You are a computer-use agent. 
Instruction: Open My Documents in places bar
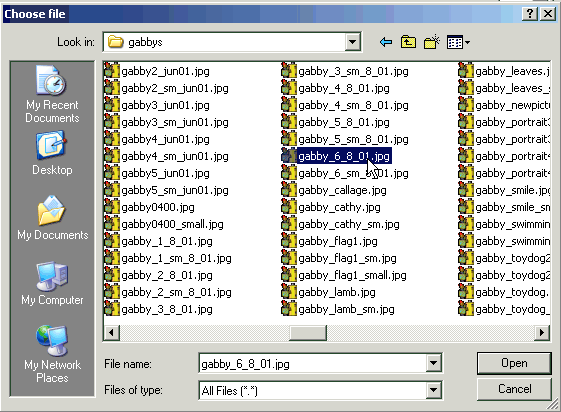coord(52,218)
